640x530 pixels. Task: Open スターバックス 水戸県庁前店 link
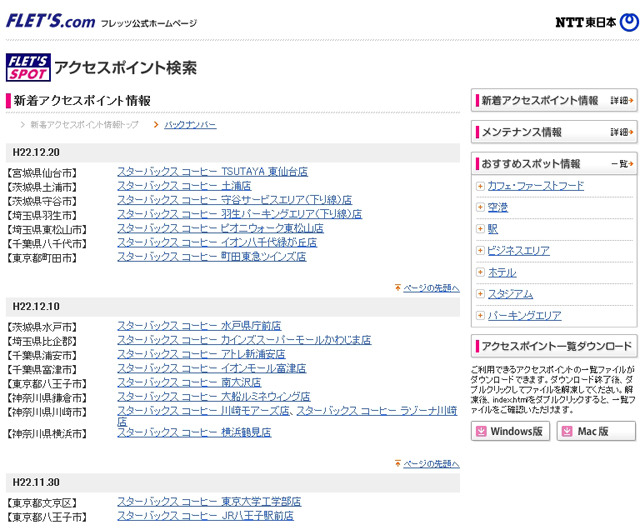click(x=199, y=326)
